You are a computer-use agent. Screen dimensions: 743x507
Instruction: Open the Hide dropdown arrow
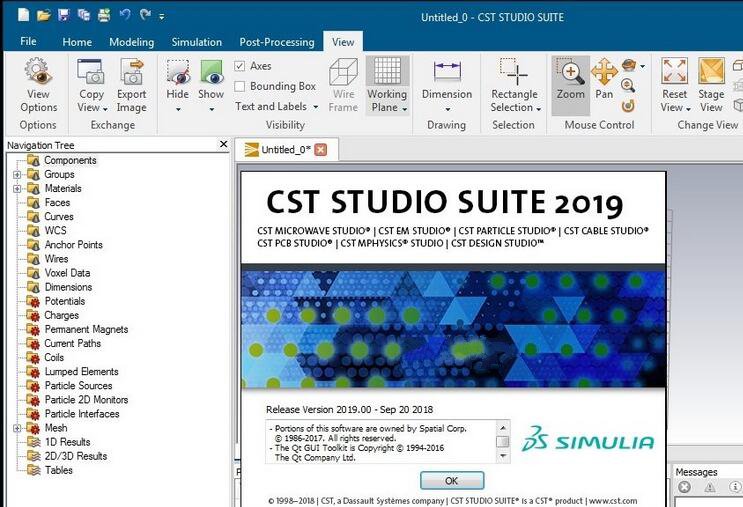pos(178,109)
